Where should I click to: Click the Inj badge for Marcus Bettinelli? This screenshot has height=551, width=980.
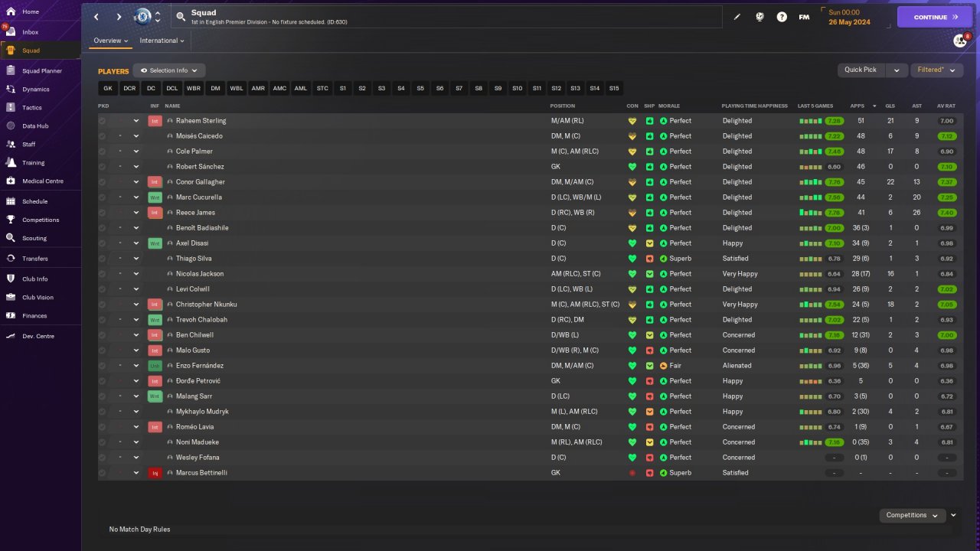click(x=155, y=473)
